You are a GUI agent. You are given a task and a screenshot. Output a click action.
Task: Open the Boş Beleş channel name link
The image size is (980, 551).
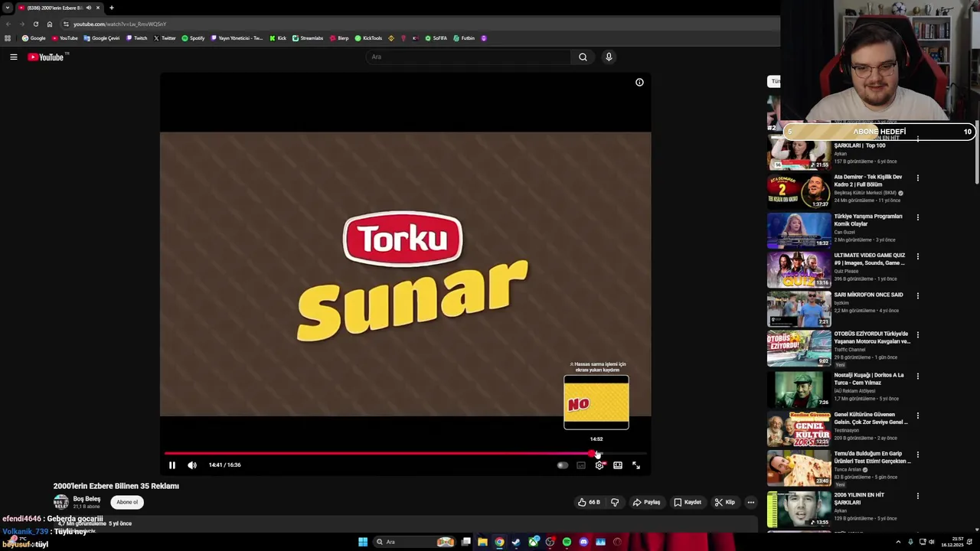[87, 499]
